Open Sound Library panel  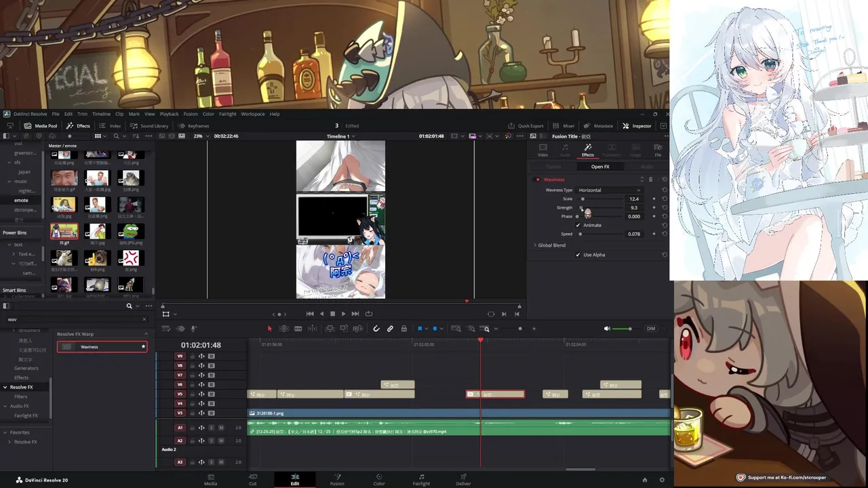149,125
